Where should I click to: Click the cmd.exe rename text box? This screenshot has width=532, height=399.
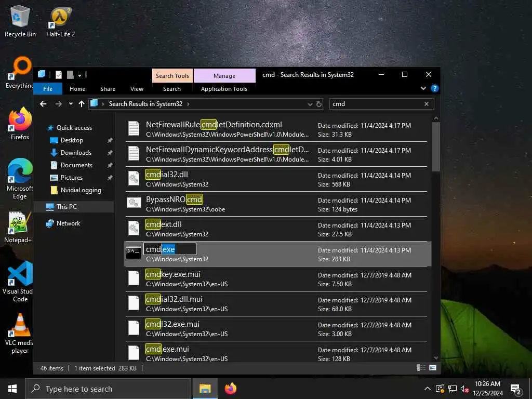click(170, 249)
